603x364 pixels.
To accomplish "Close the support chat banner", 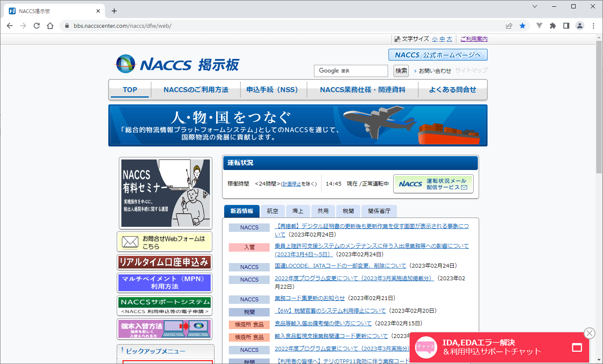I will [x=589, y=333].
